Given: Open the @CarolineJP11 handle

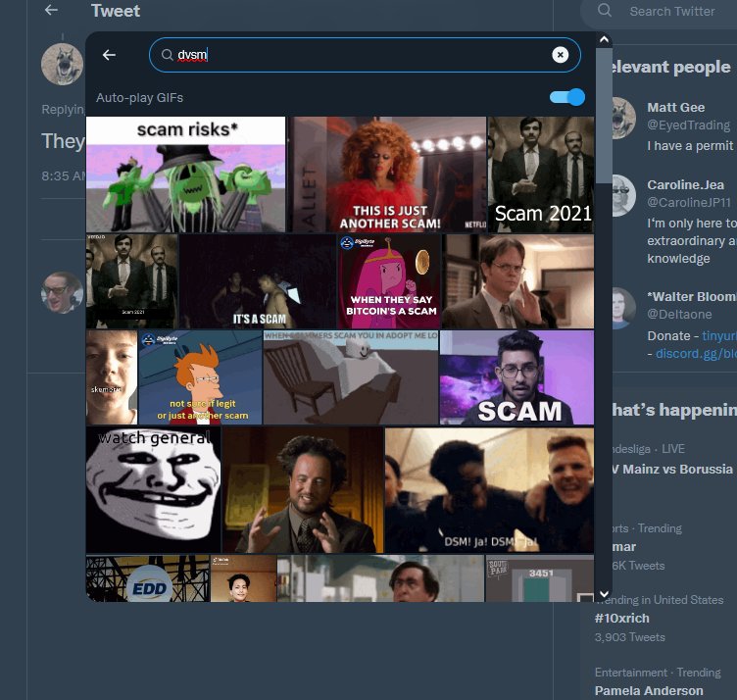Looking at the screenshot, I should 689,203.
